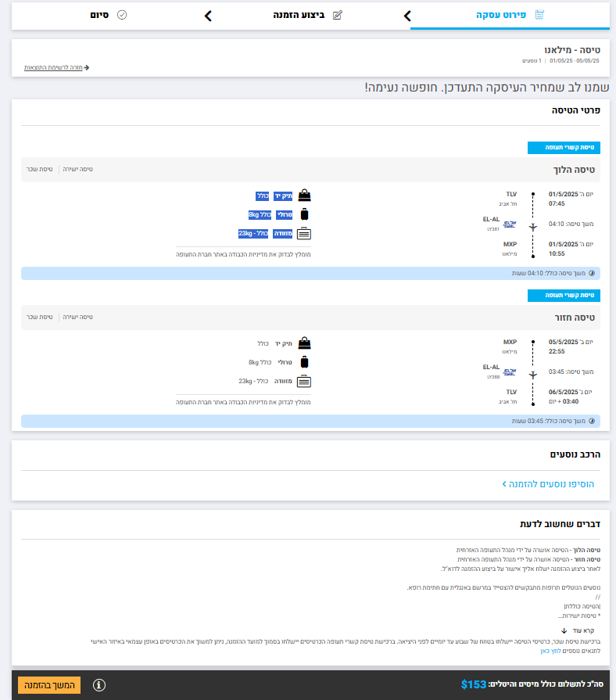Click clock icon in outbound total duration bar
The image size is (616, 700).
pos(592,273)
